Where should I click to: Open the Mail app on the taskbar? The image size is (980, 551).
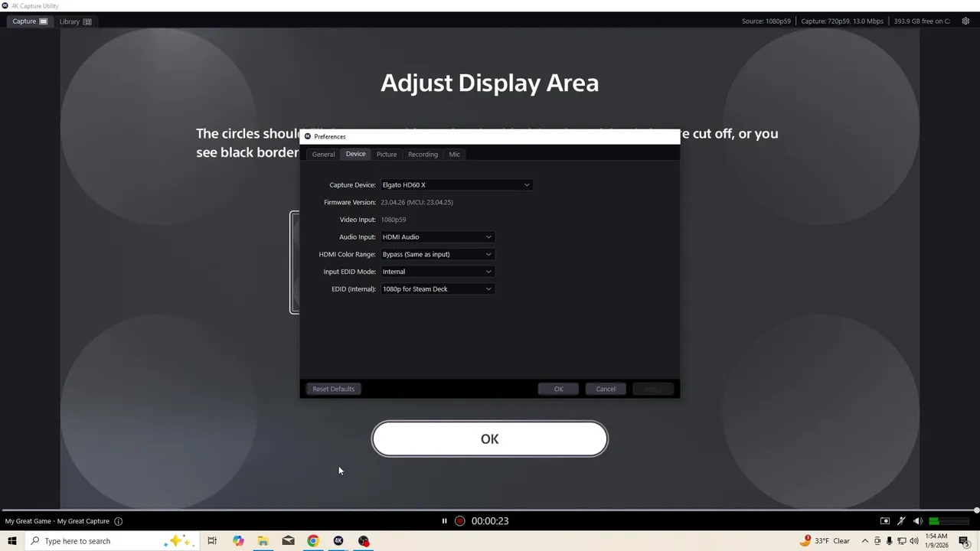[x=288, y=541]
